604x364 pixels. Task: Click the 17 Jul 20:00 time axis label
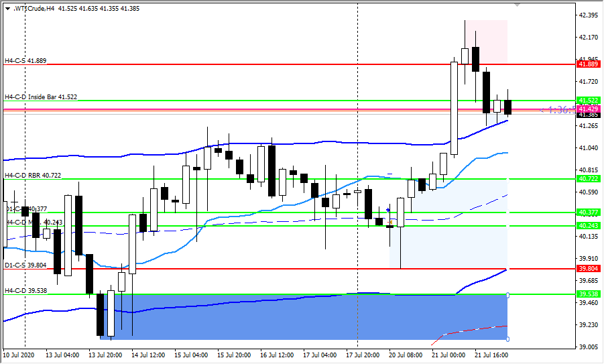click(363, 355)
